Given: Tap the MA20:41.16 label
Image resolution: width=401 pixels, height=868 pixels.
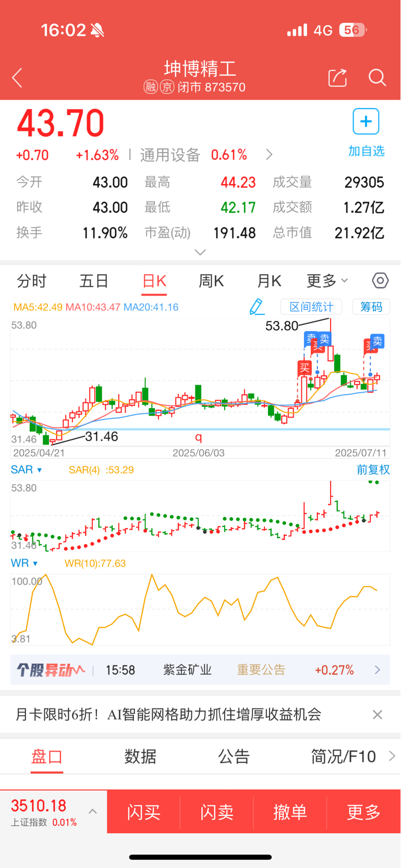Looking at the screenshot, I should point(151,307).
